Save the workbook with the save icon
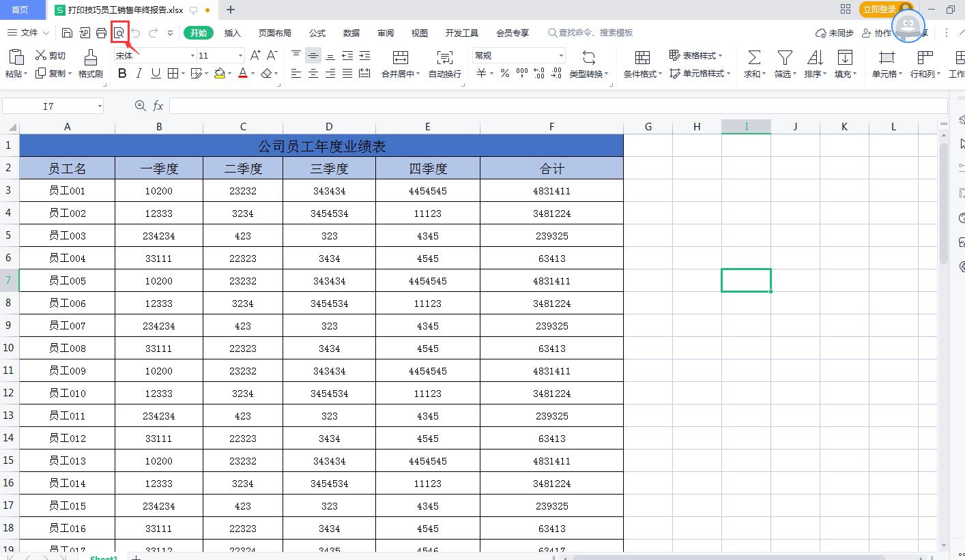Image resolution: width=965 pixels, height=560 pixels. coord(67,33)
